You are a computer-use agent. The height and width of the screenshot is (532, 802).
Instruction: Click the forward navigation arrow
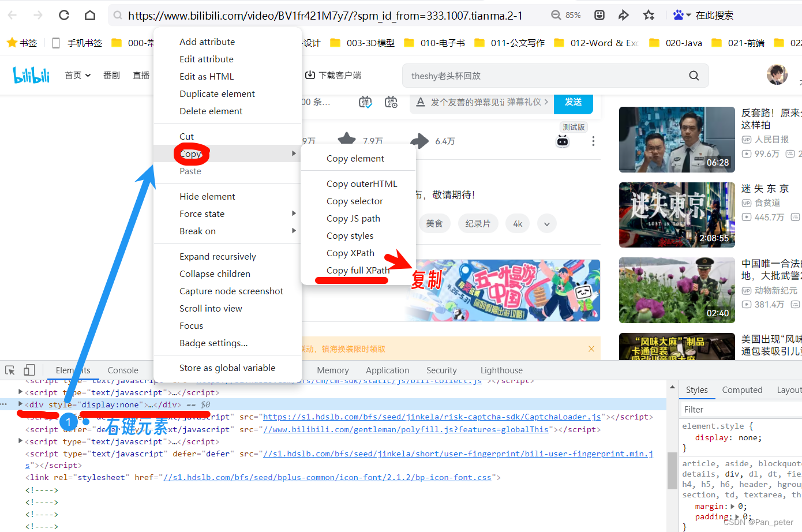click(x=38, y=15)
